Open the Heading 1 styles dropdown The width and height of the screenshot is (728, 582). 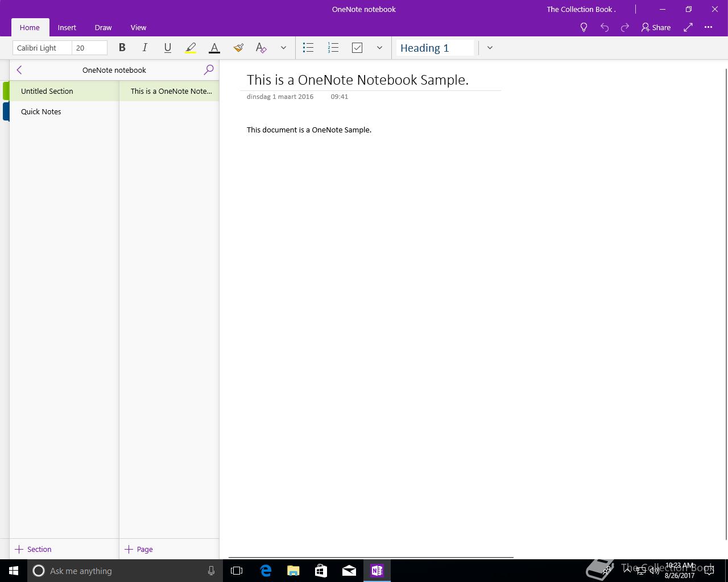tap(490, 48)
